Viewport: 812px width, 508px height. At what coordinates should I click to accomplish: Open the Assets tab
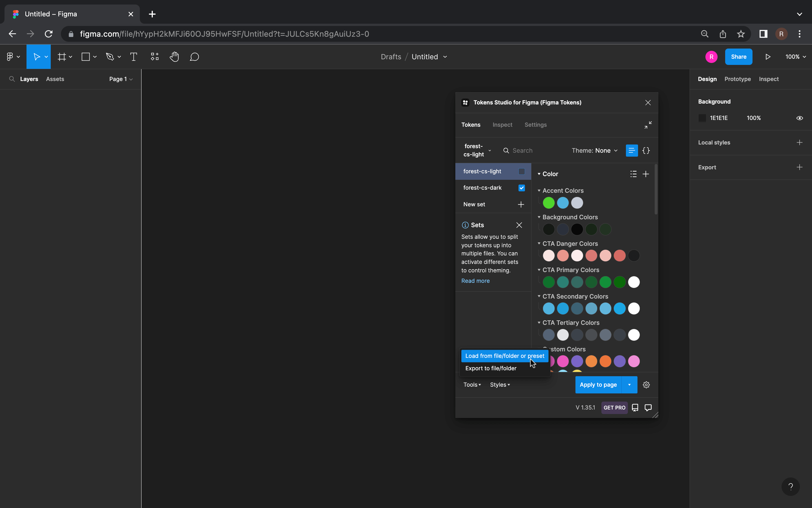(55, 79)
